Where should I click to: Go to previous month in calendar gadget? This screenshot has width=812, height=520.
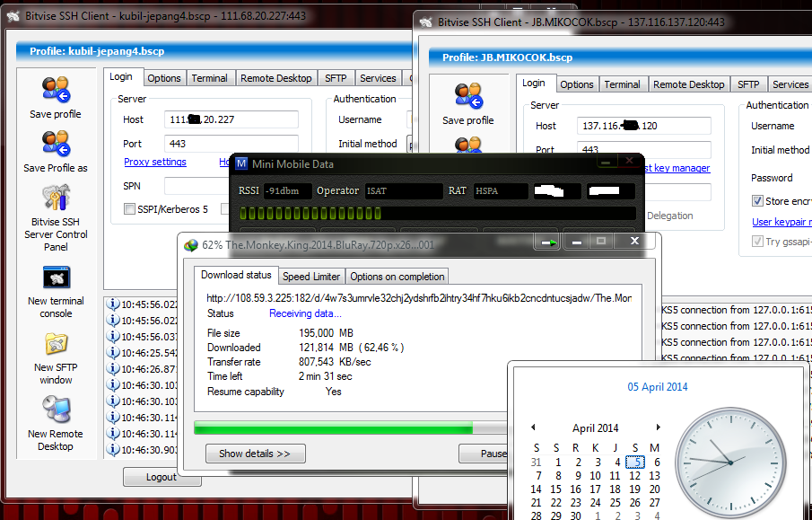[533, 428]
